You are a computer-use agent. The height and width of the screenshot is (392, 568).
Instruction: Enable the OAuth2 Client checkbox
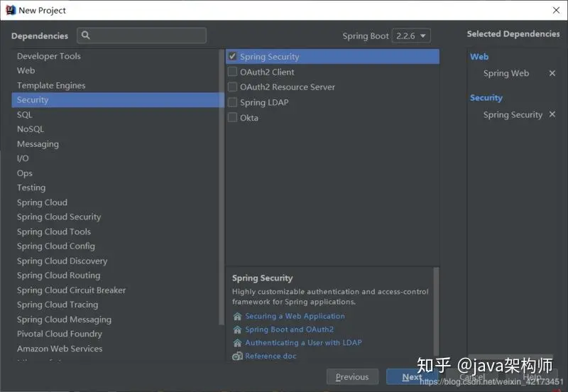click(x=232, y=72)
